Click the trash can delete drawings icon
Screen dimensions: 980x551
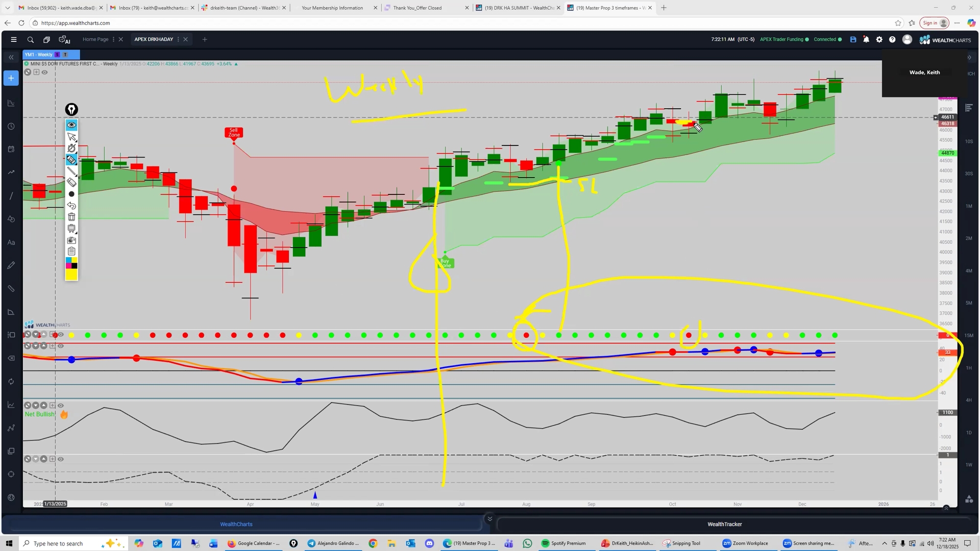(x=71, y=217)
